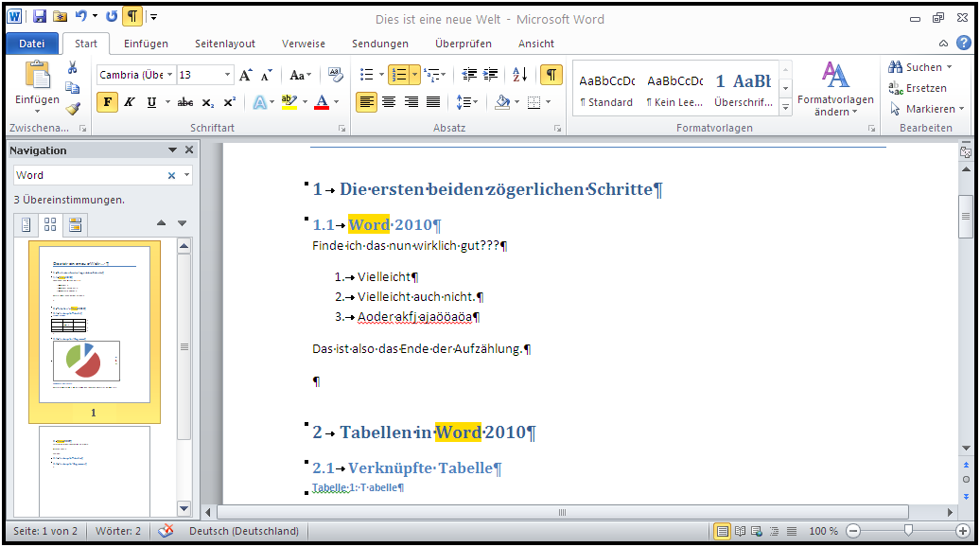Image resolution: width=980 pixels, height=547 pixels.
Task: Select the page 1 thumbnail
Action: pyautogui.click(x=95, y=332)
